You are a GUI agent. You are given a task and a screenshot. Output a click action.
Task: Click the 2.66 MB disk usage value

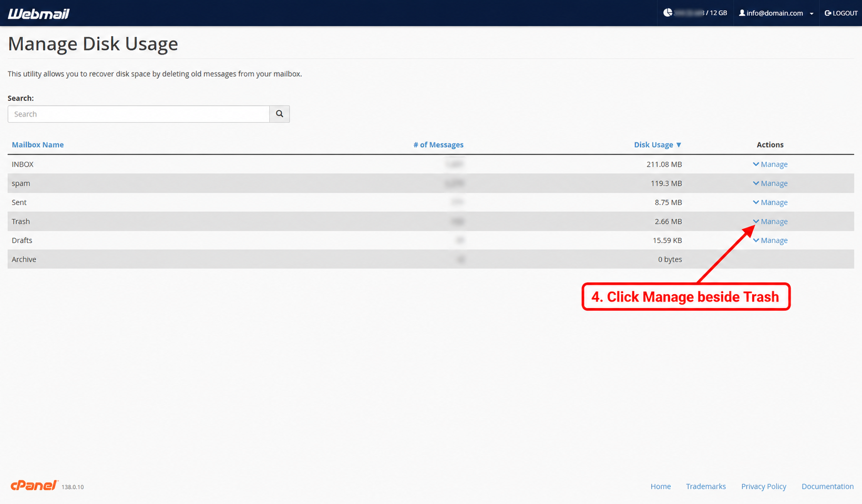(669, 221)
